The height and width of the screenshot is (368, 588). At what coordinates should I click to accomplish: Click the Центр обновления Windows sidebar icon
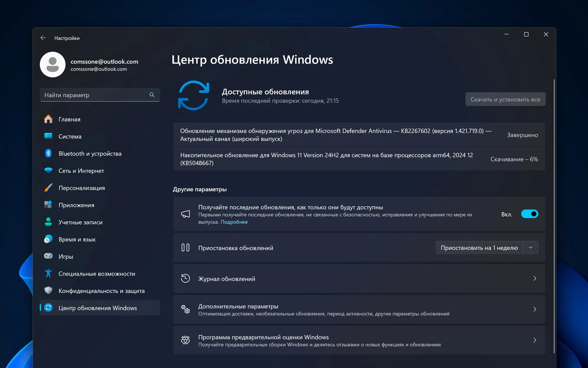tap(48, 308)
